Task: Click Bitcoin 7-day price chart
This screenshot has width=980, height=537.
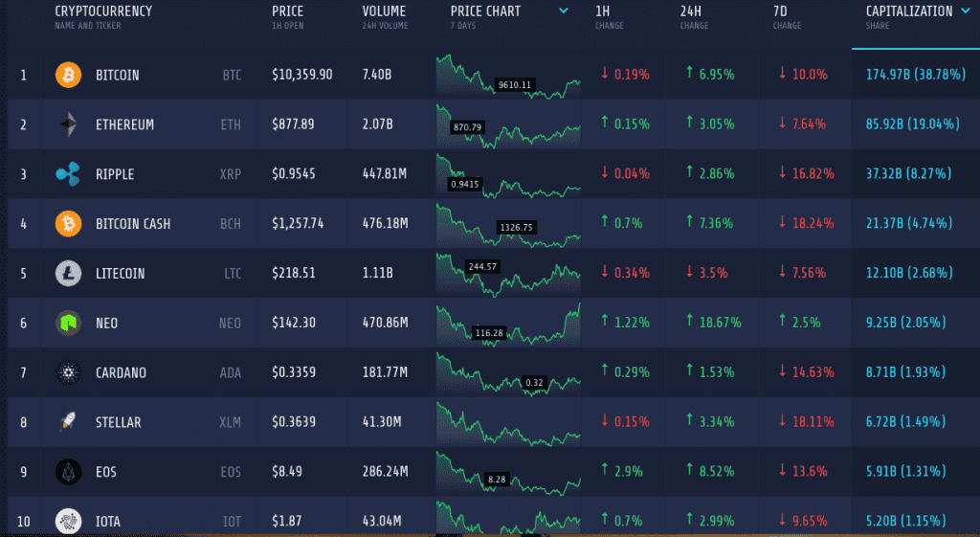Action: 508,77
